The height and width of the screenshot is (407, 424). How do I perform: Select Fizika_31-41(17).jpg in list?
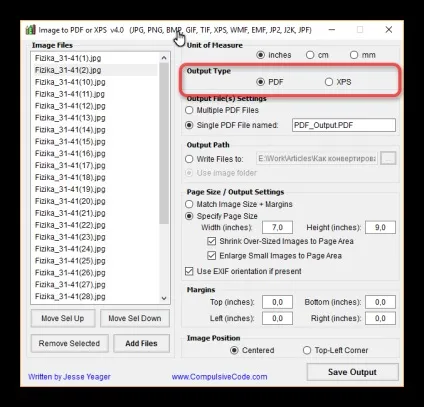click(95, 166)
